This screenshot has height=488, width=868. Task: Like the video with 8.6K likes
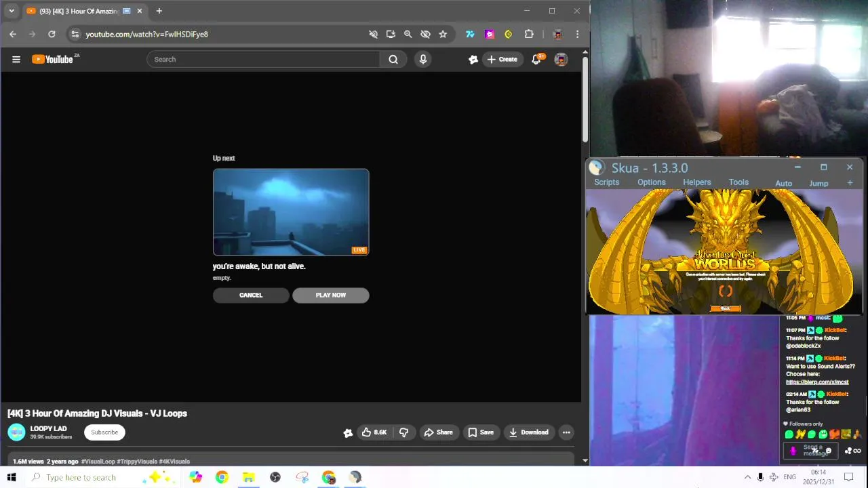(x=374, y=432)
